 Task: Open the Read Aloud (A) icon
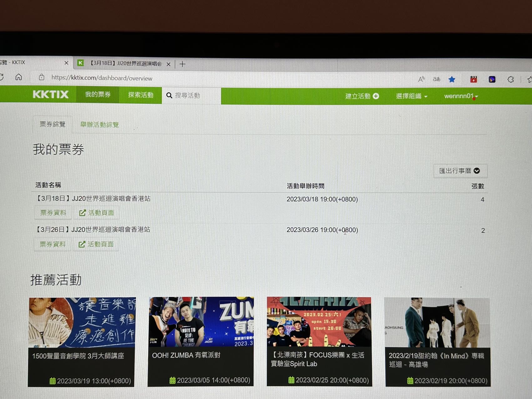(421, 79)
